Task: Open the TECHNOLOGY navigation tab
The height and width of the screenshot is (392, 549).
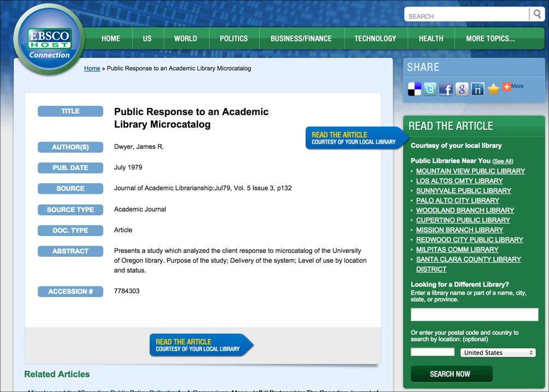Action: click(x=375, y=39)
